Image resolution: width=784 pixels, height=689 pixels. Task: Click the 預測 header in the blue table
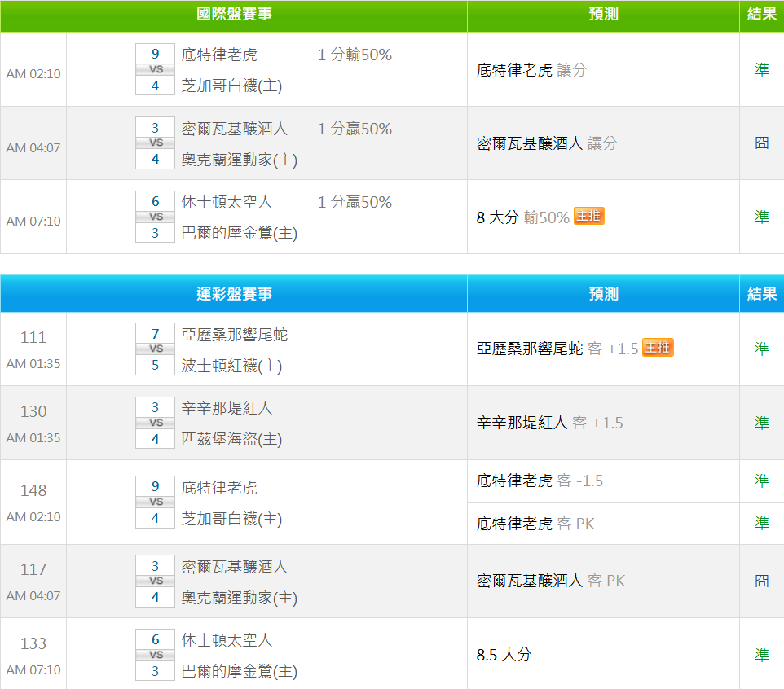(604, 294)
